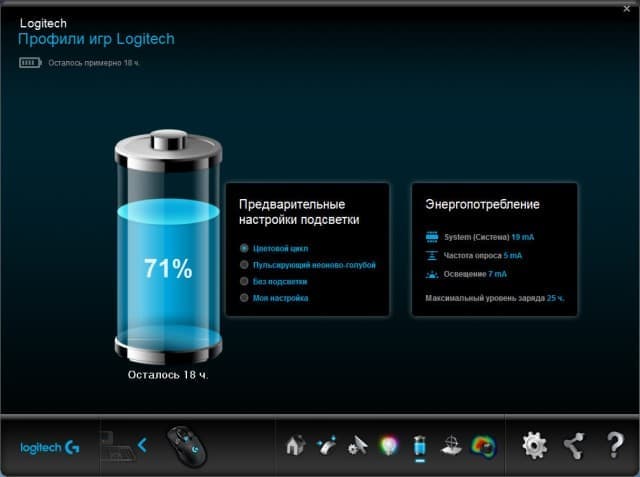Screen dimensions: 640x477
Task: Select 'Цветовой цикл' radio option
Action: [244, 248]
